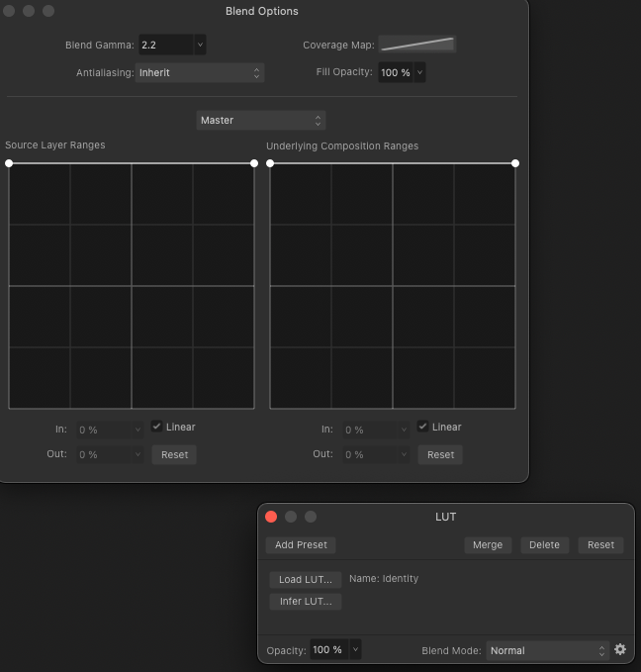Click Add Preset in LUT panel
This screenshot has height=672, width=641.
(302, 544)
